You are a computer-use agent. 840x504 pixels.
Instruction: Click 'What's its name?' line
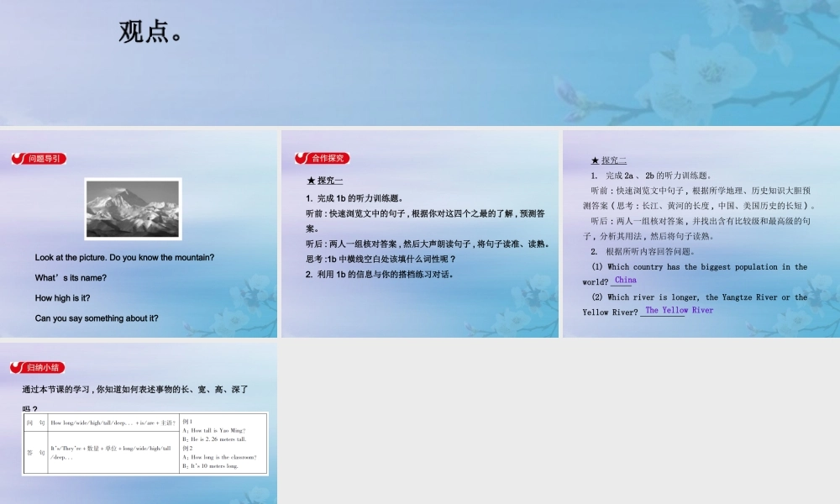click(71, 277)
